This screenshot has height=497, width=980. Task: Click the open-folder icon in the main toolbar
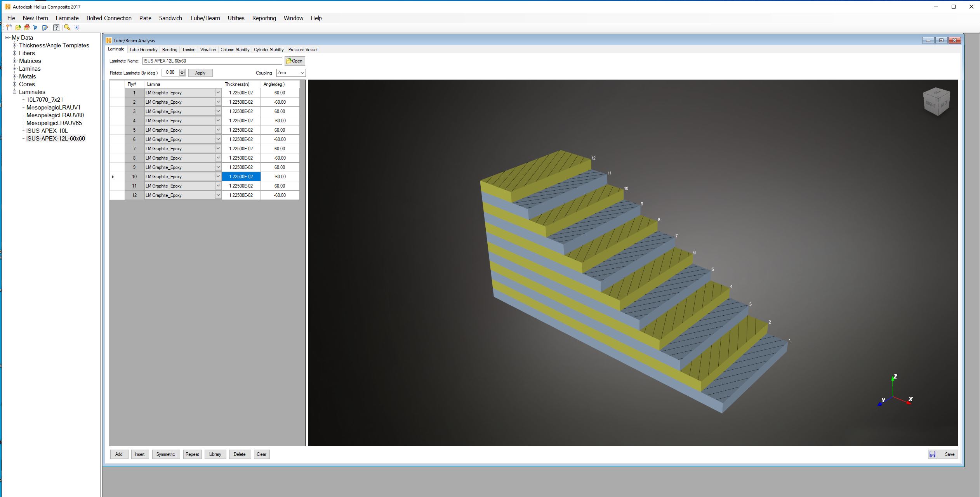18,28
